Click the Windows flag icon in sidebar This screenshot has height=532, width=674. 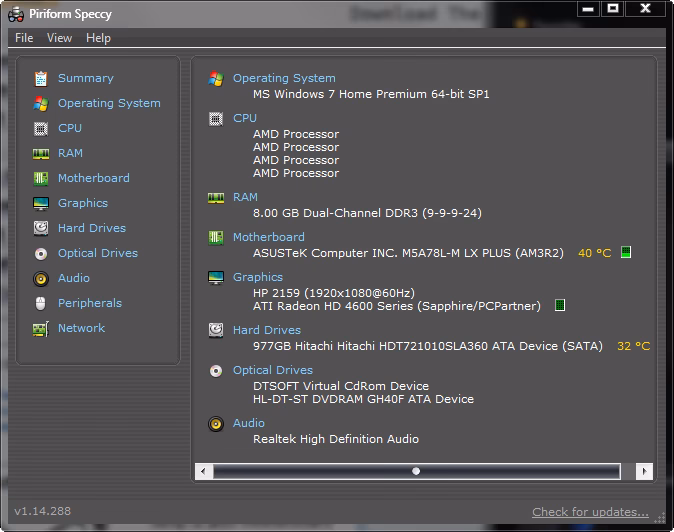click(x=41, y=104)
